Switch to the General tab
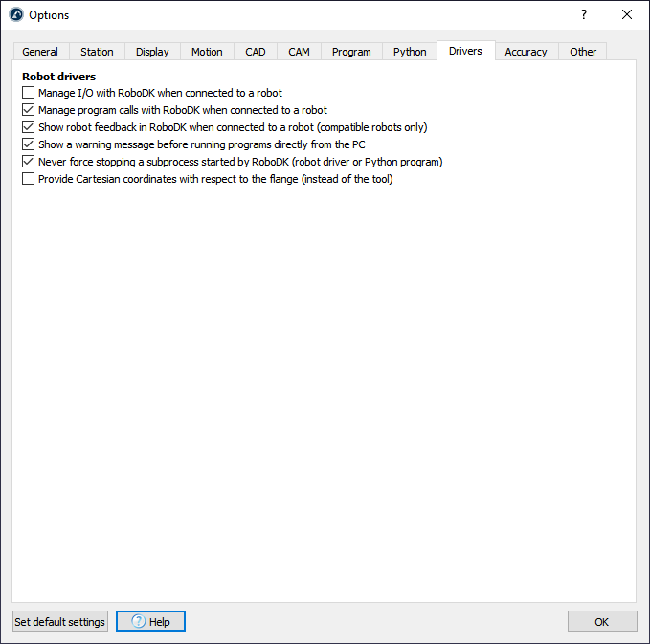650x644 pixels. coord(40,52)
